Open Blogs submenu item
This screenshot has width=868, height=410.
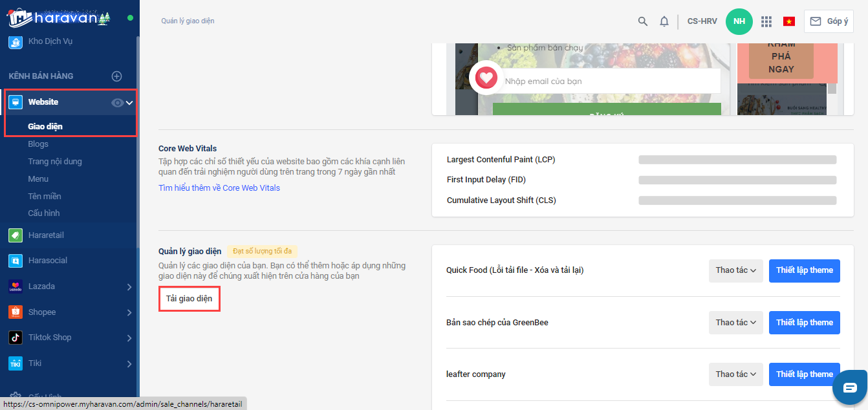click(38, 144)
